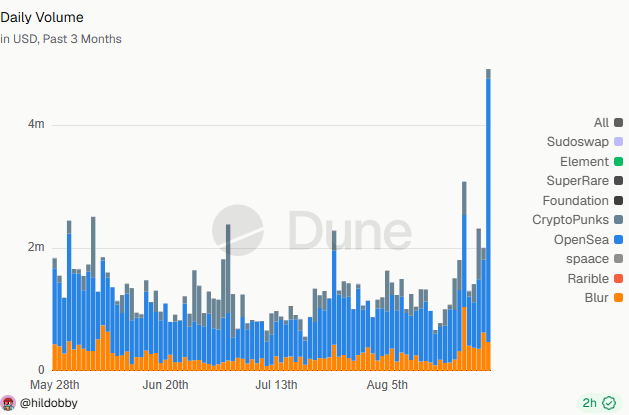Open the @hildobby author profile link
This screenshot has height=415, width=629.
click(x=49, y=403)
